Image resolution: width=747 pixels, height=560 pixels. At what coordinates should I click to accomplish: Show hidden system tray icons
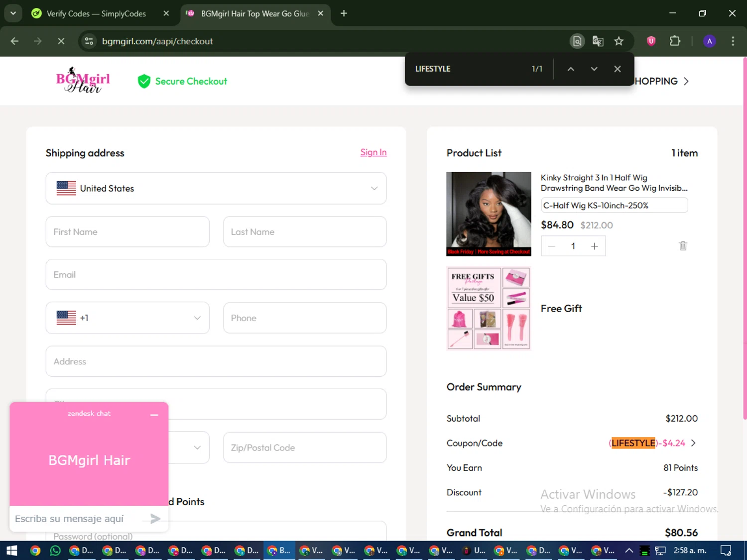629,550
